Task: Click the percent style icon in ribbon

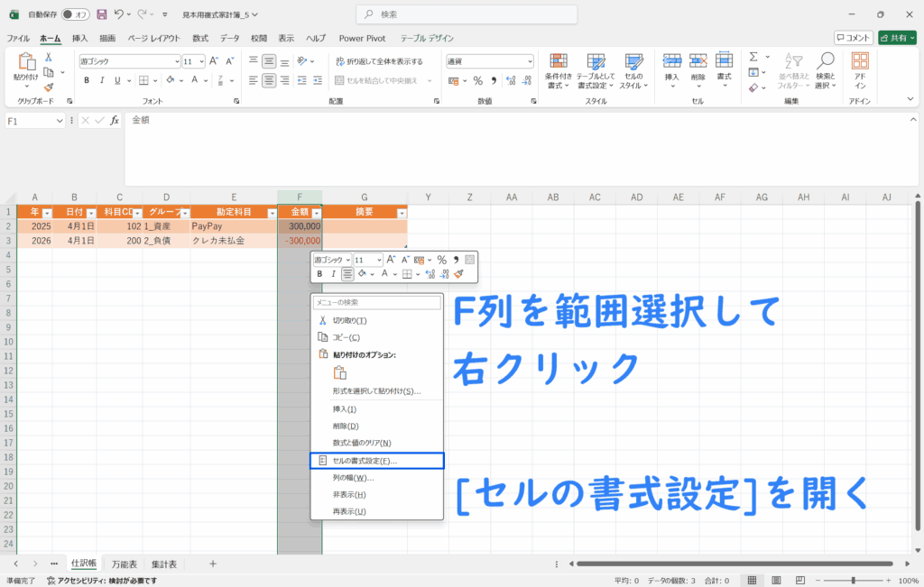Action: [478, 80]
